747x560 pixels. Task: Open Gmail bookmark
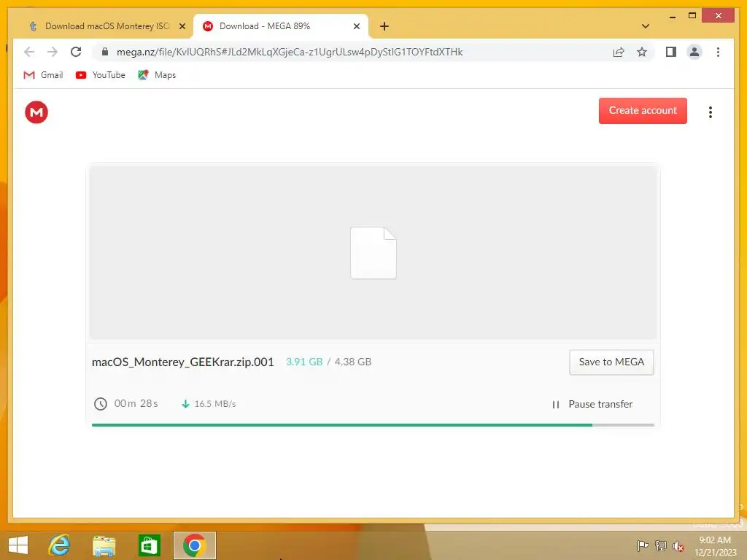43,75
